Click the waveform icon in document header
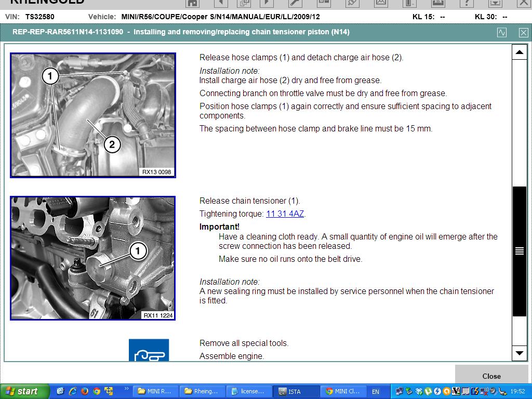The image size is (532, 399). pyautogui.click(x=501, y=32)
